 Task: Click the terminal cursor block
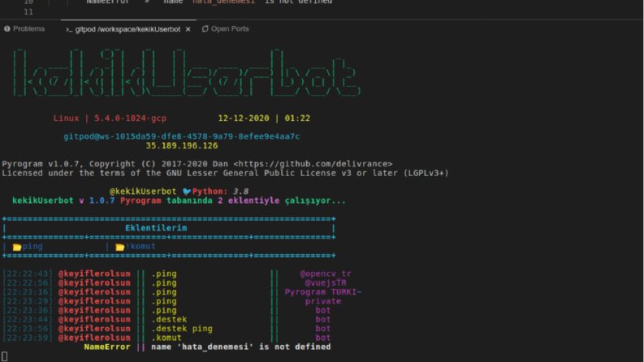coord(4,356)
